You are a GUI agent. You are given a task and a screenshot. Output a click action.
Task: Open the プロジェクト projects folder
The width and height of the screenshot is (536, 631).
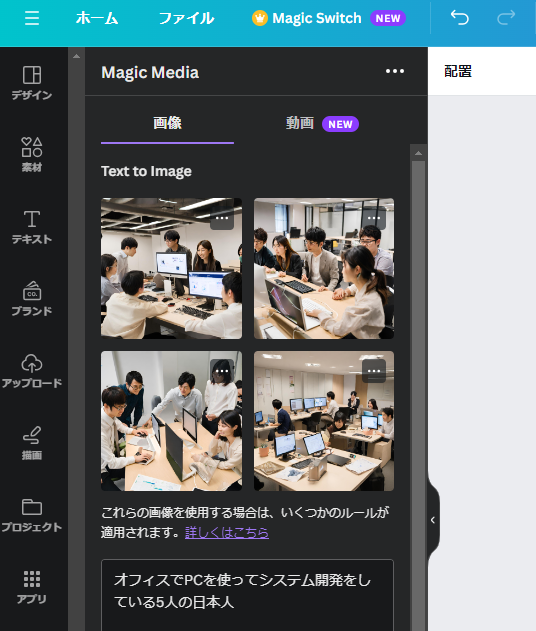click(x=32, y=515)
